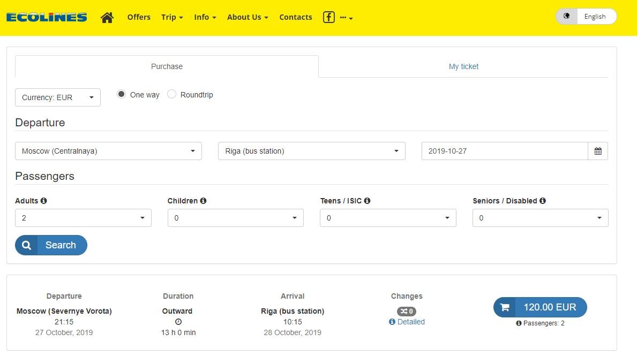Select One way trip option
The image size is (637, 364).
pyautogui.click(x=121, y=94)
